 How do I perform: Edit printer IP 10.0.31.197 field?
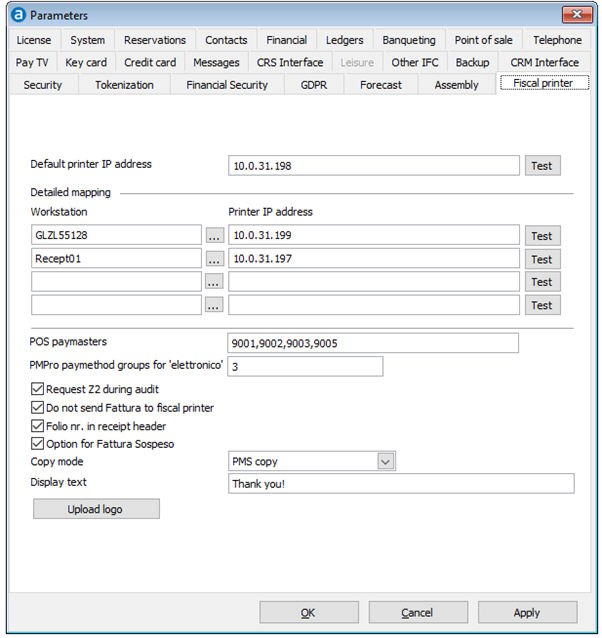pyautogui.click(x=373, y=258)
